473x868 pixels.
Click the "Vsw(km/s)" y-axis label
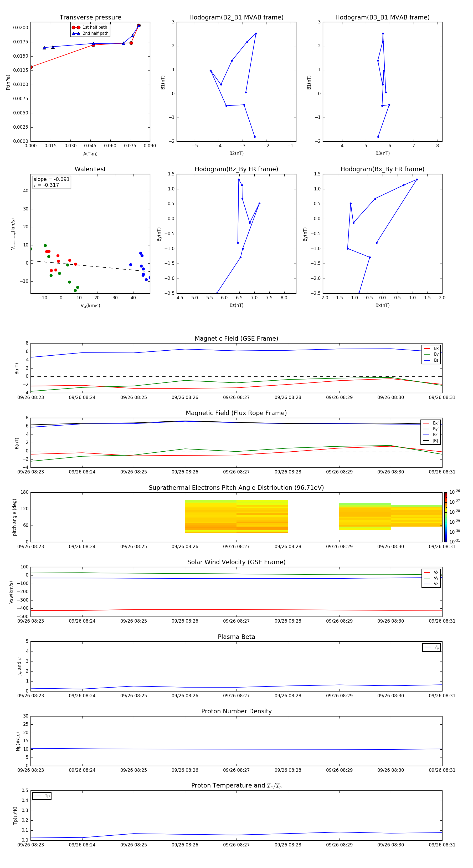pos(11,592)
